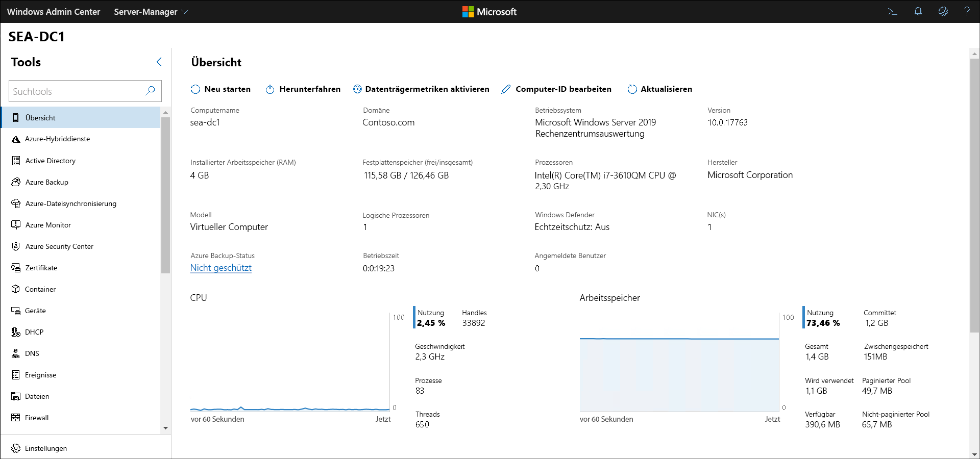Click the Active Directory icon
The width and height of the screenshot is (980, 459).
pyautogui.click(x=16, y=161)
